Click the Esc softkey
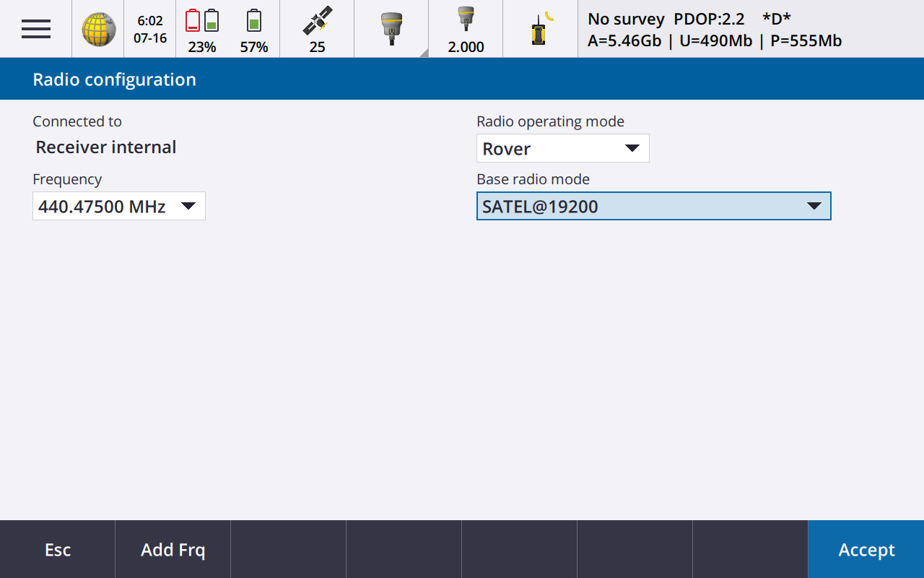924x578 pixels. pos(57,549)
